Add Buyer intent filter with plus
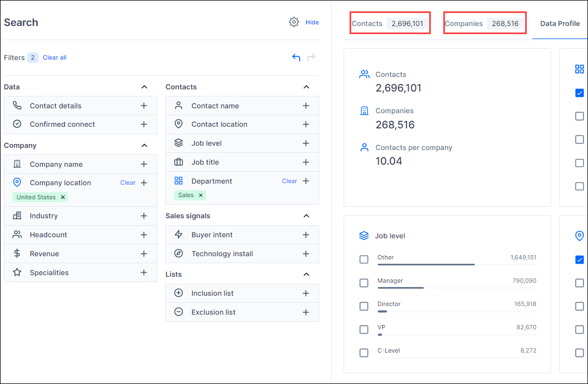588x384 pixels. pyautogui.click(x=306, y=235)
